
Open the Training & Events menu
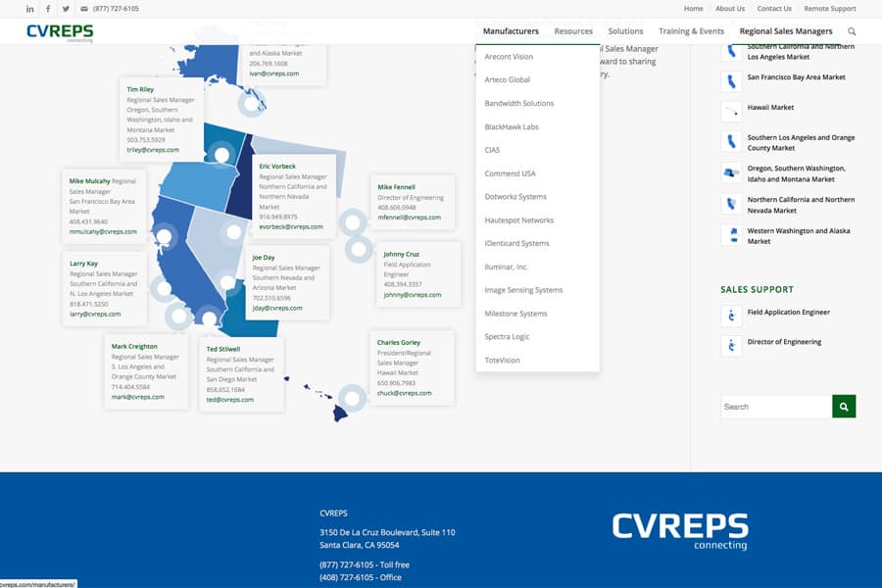pos(691,31)
